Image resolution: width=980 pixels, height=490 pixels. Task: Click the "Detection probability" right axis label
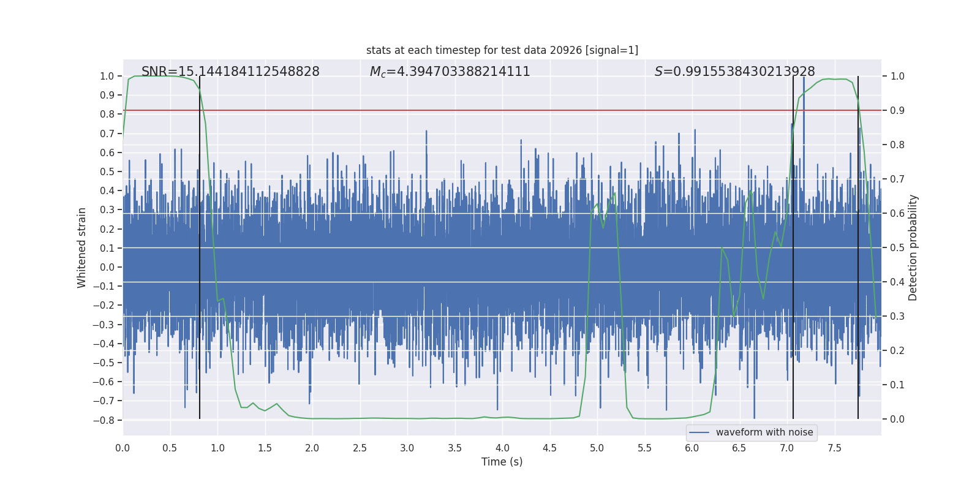[x=913, y=247]
